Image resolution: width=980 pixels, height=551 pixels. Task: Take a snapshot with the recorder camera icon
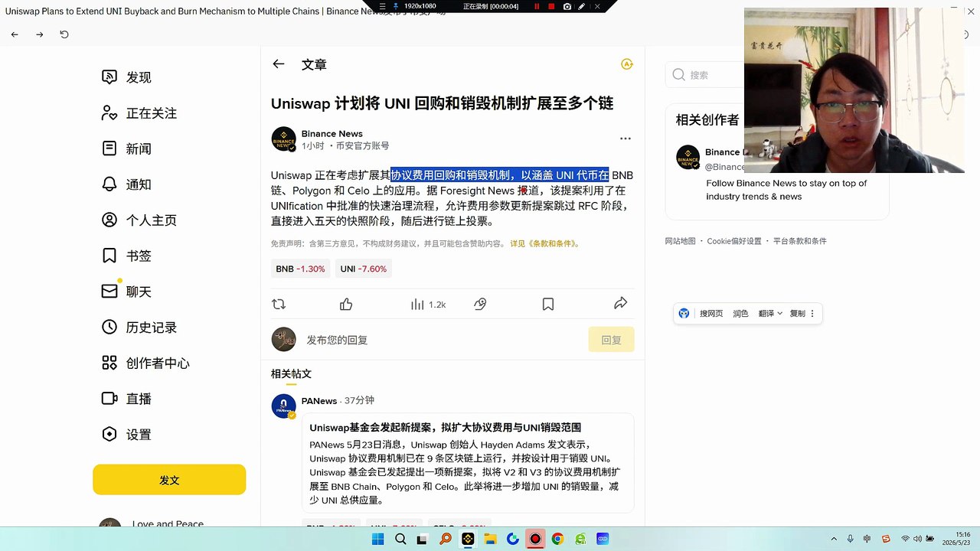pyautogui.click(x=567, y=6)
